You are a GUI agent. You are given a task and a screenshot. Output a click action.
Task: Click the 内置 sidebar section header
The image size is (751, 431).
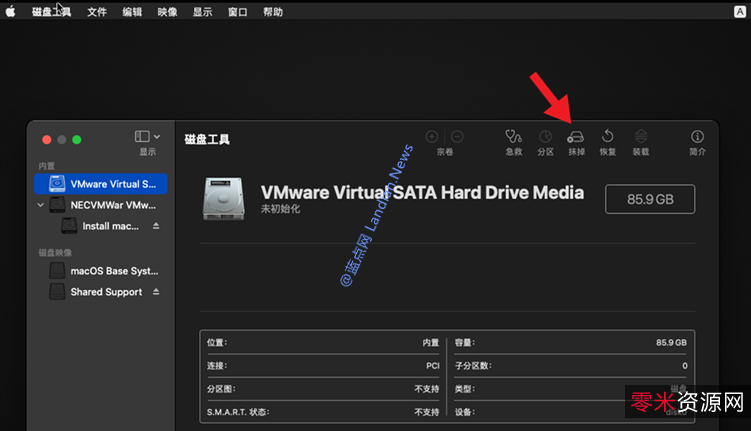coord(46,166)
